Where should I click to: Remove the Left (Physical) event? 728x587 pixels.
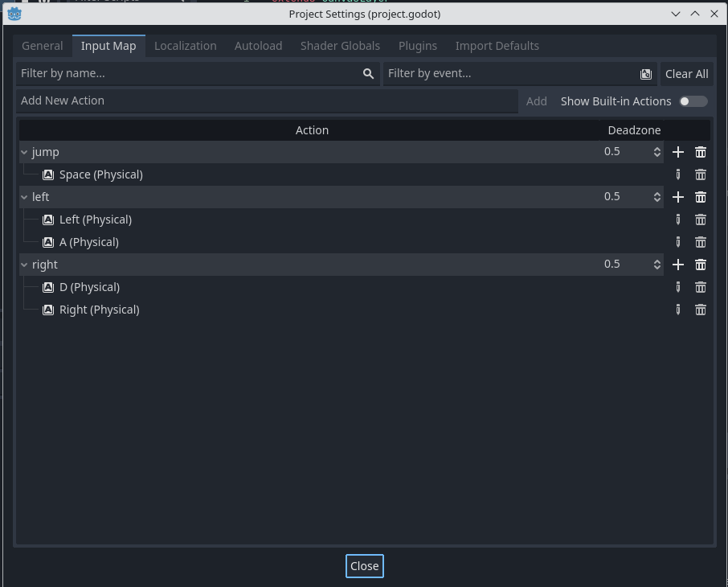tap(700, 219)
